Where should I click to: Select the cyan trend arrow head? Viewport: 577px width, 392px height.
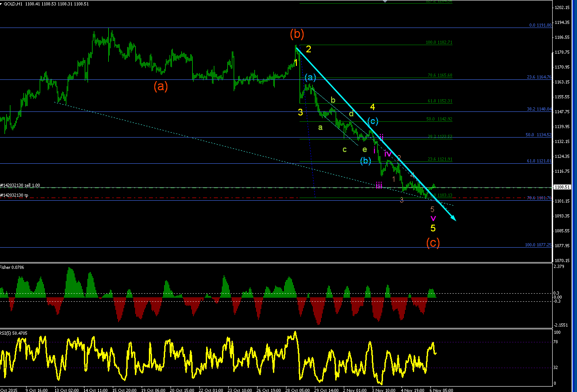pos(452,217)
